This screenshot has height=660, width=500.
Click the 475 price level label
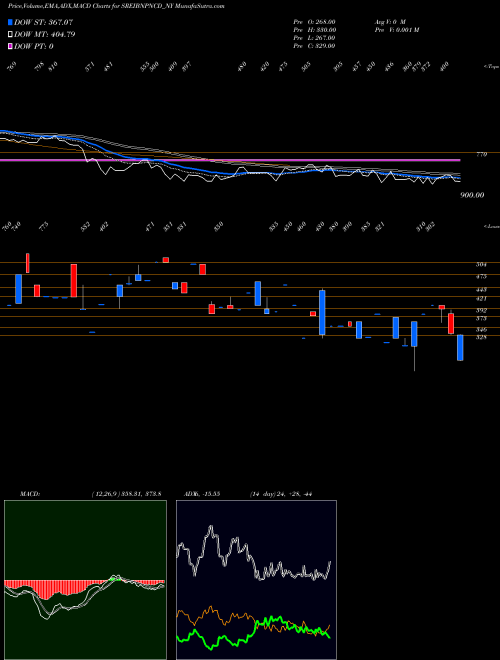pyautogui.click(x=481, y=277)
